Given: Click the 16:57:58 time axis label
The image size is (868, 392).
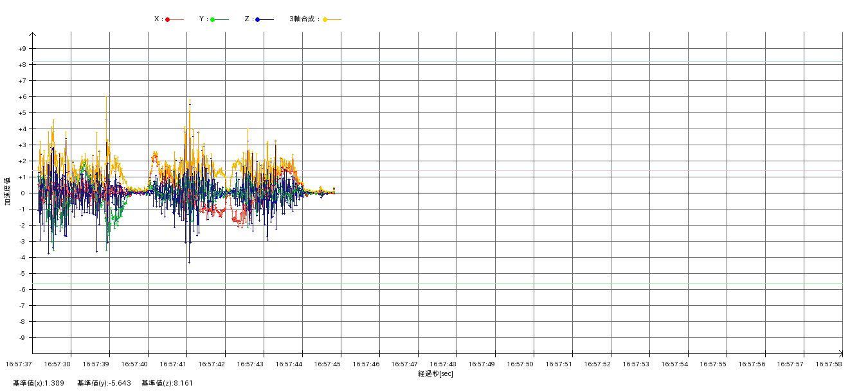Looking at the screenshot, I should (x=829, y=364).
